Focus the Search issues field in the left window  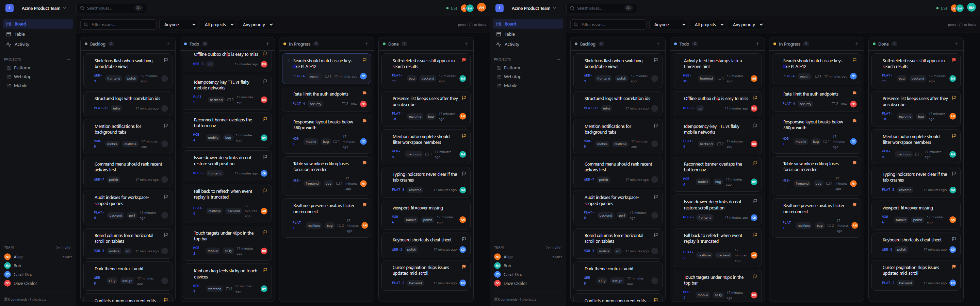click(x=112, y=8)
